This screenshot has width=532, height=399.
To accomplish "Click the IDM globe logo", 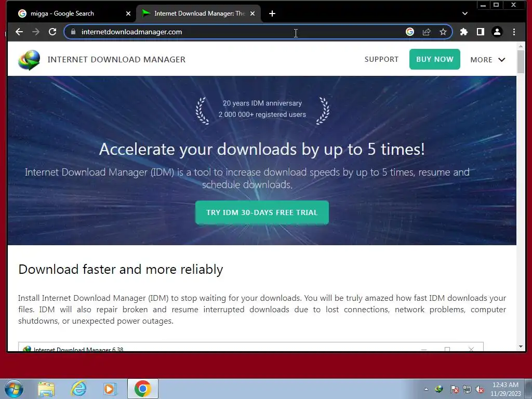I will [x=29, y=60].
